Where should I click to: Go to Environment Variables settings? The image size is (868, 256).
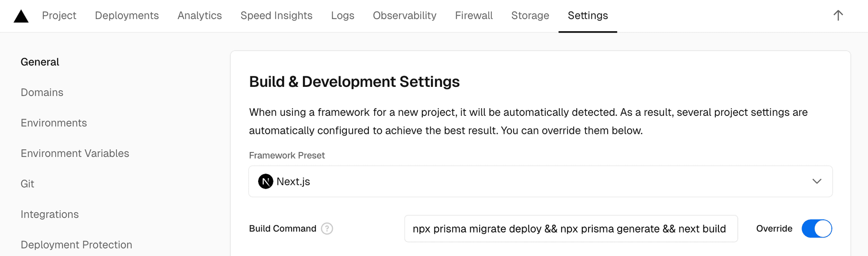tap(75, 153)
